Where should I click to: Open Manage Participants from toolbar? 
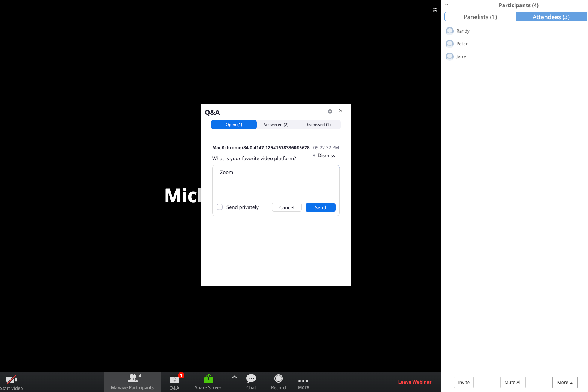[x=132, y=382]
